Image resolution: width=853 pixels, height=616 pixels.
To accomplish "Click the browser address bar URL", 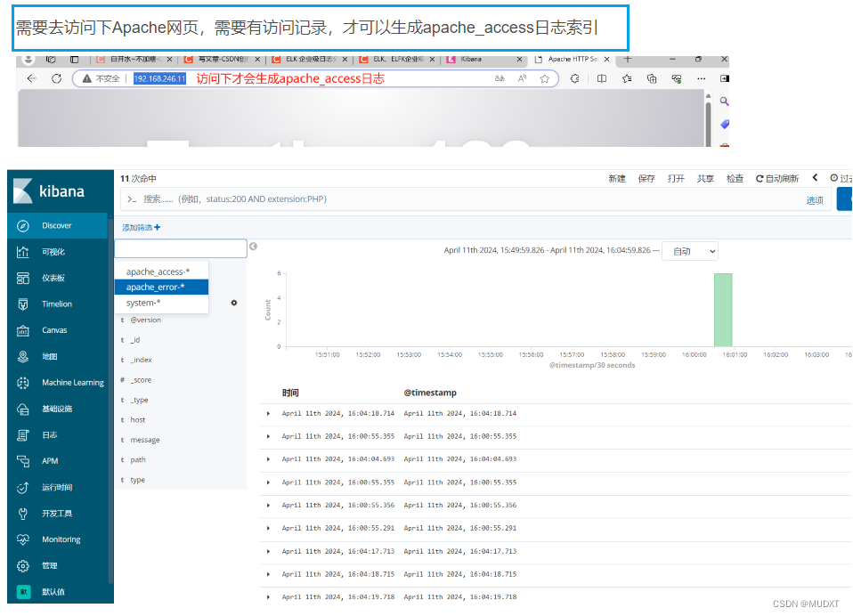I will click(160, 79).
